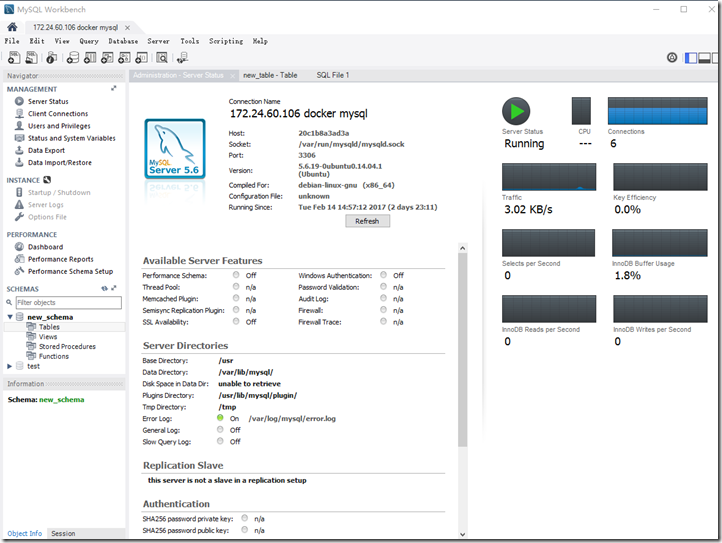Screen dimensions: 722x543
Task: Search table data toolbar icon
Action: pyautogui.click(x=162, y=58)
